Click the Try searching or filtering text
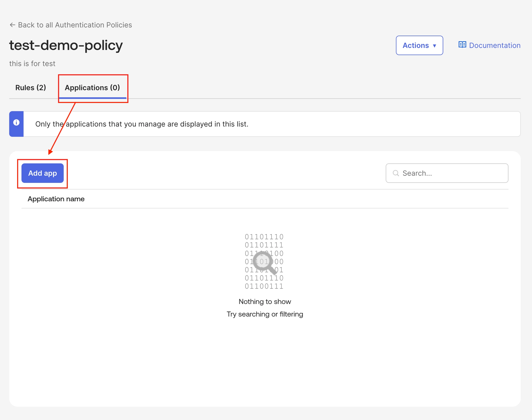The height and width of the screenshot is (420, 532). (x=265, y=314)
